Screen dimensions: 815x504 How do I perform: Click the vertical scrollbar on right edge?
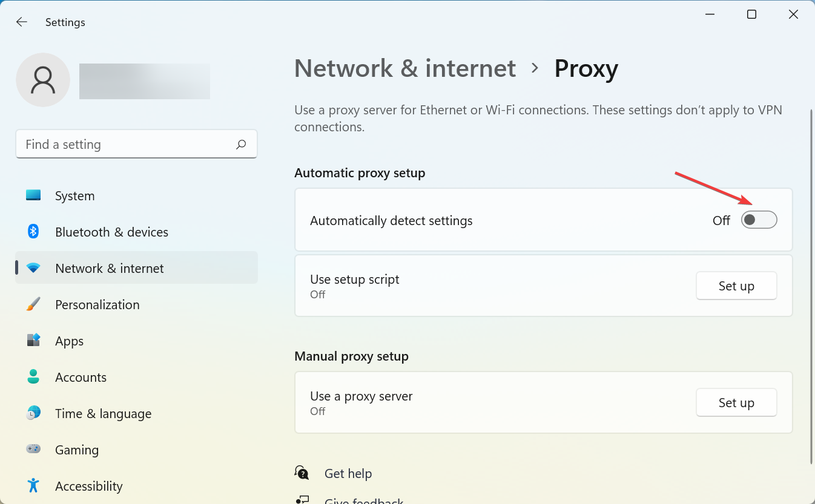click(811, 284)
